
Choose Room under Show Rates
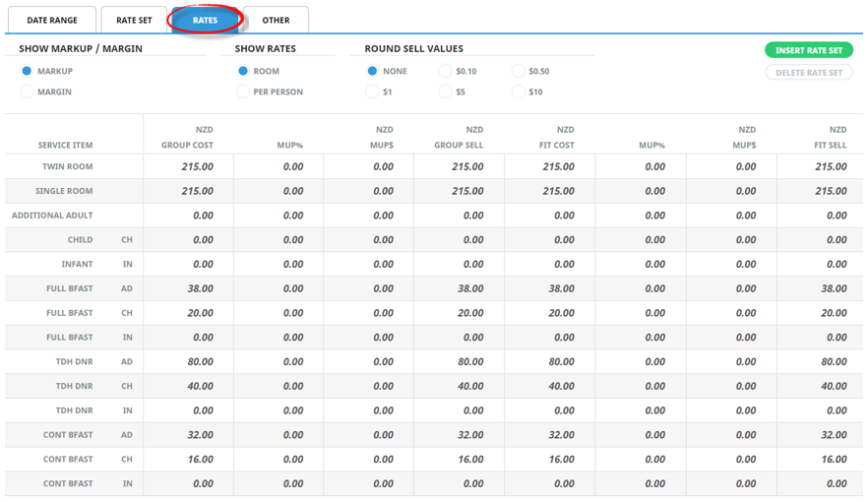[x=243, y=71]
